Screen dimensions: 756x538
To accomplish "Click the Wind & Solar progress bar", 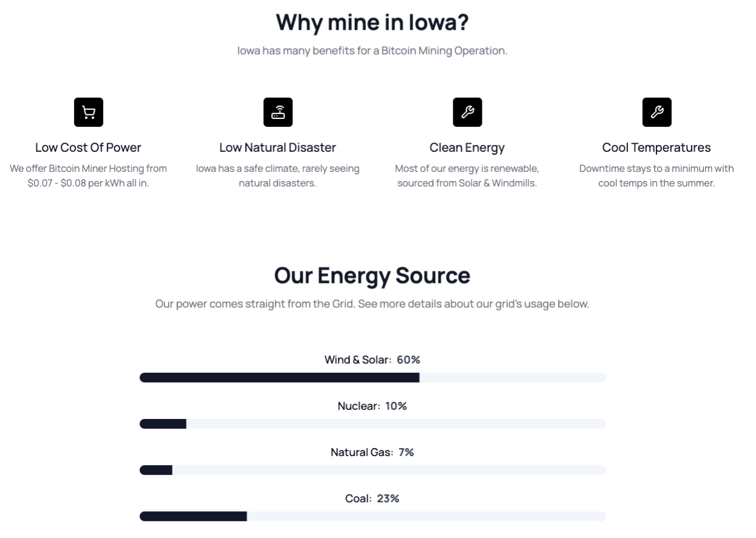I will (x=373, y=378).
